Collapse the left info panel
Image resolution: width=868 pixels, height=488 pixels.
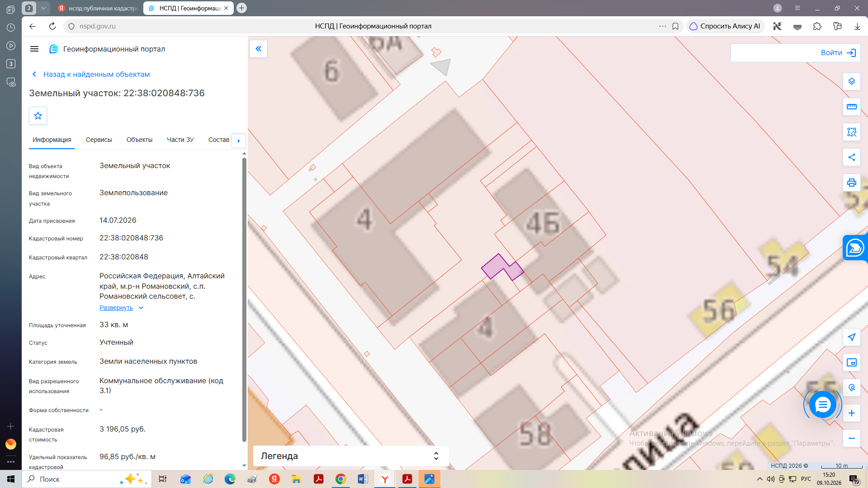pyautogui.click(x=259, y=49)
